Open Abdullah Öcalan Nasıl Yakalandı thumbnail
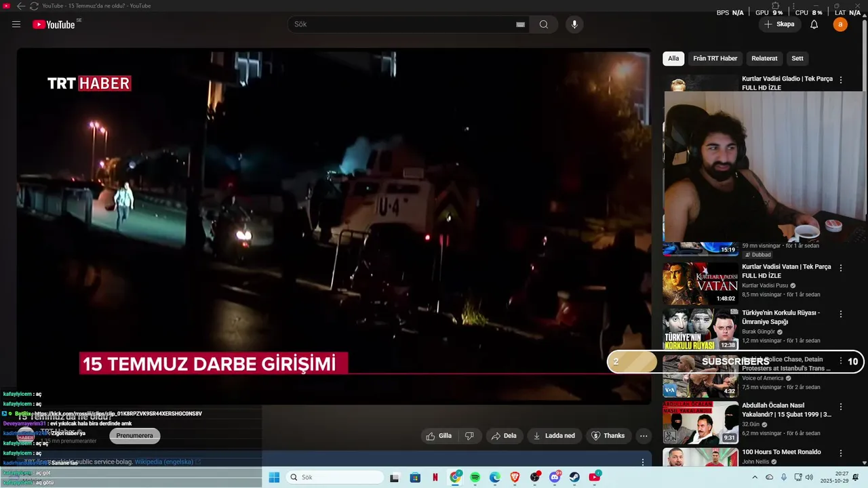The width and height of the screenshot is (868, 488). pyautogui.click(x=701, y=423)
